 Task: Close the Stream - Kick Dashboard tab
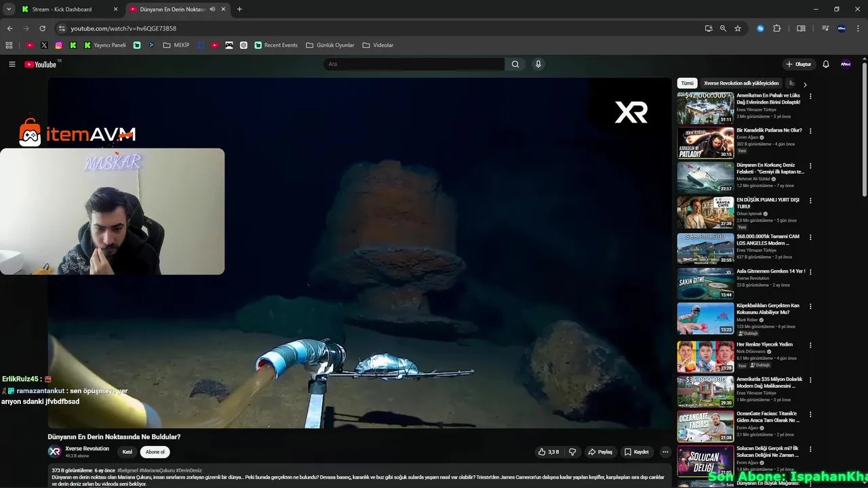[115, 9]
